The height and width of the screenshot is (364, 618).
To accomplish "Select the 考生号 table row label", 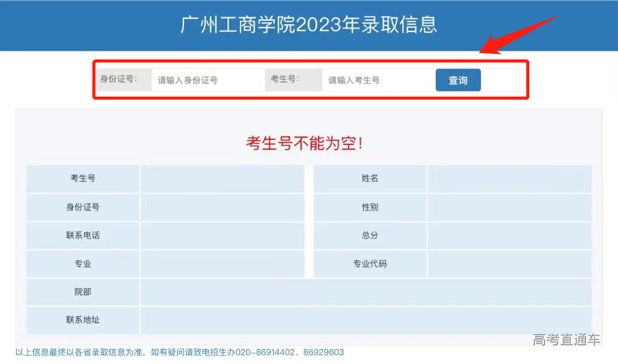I will pyautogui.click(x=83, y=178).
